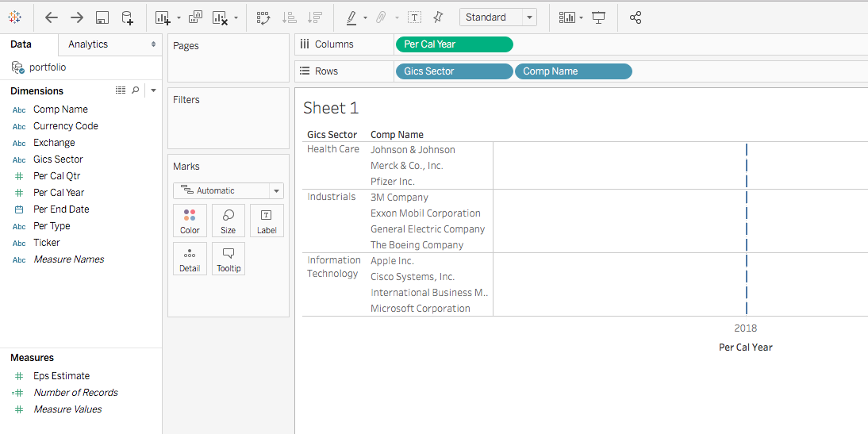Select the Data tab
Viewport: 868px width, 434px height.
[21, 44]
